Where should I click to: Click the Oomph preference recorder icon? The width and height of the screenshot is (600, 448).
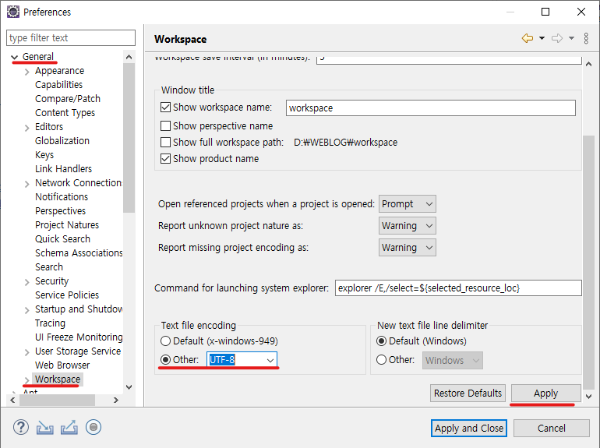pyautogui.click(x=93, y=427)
